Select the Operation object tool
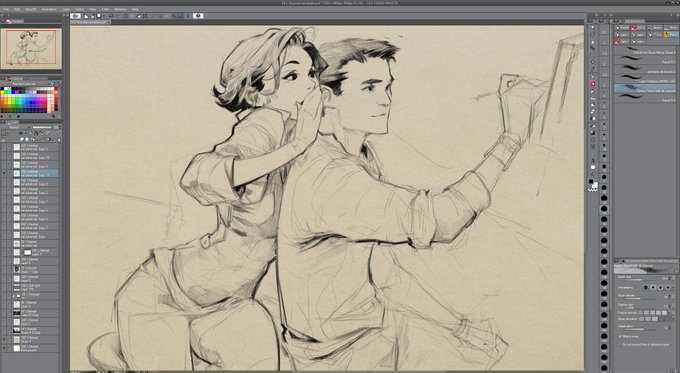This screenshot has width=680, height=373. (x=593, y=42)
